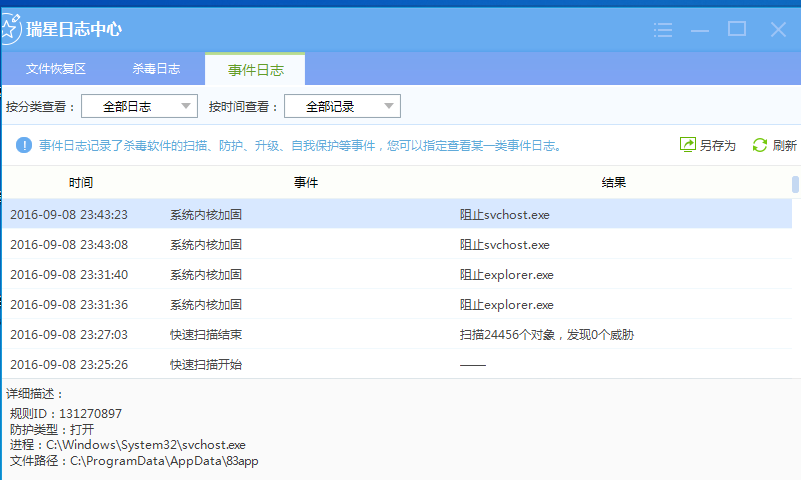The image size is (801, 480).
Task: Select the row dated 2016-09-08 23:31:36
Action: [x=397, y=304]
